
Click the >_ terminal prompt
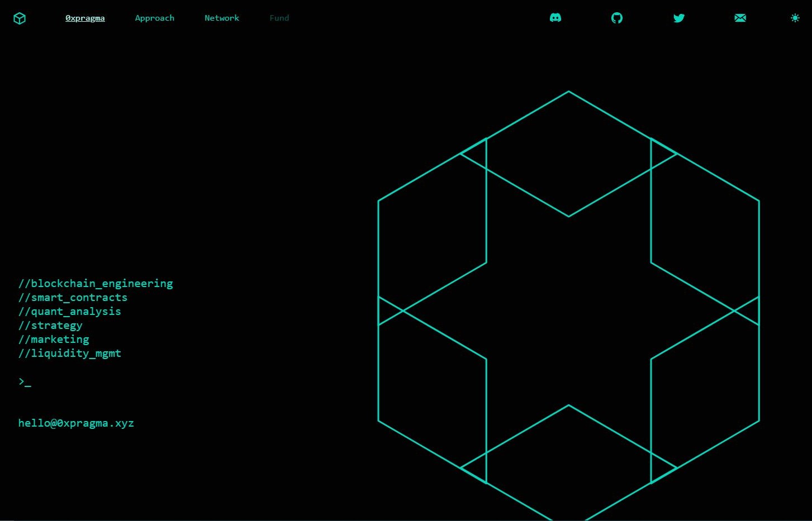(25, 381)
